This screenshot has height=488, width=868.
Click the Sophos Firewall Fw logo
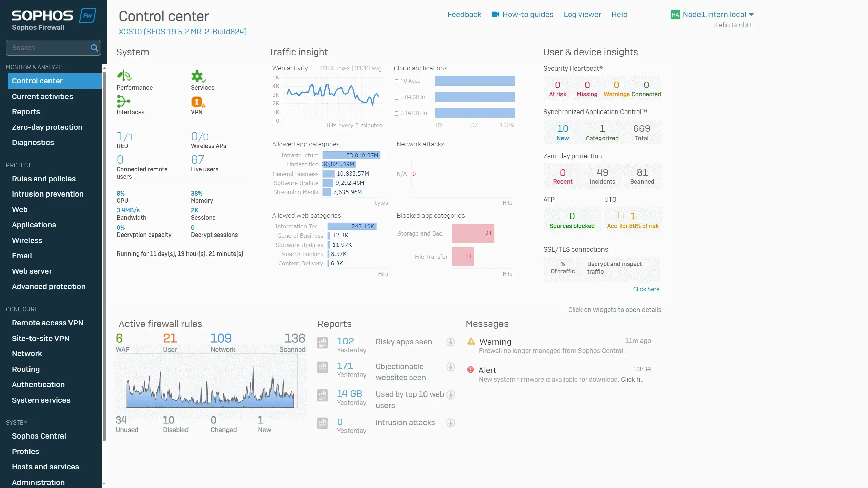tap(88, 16)
